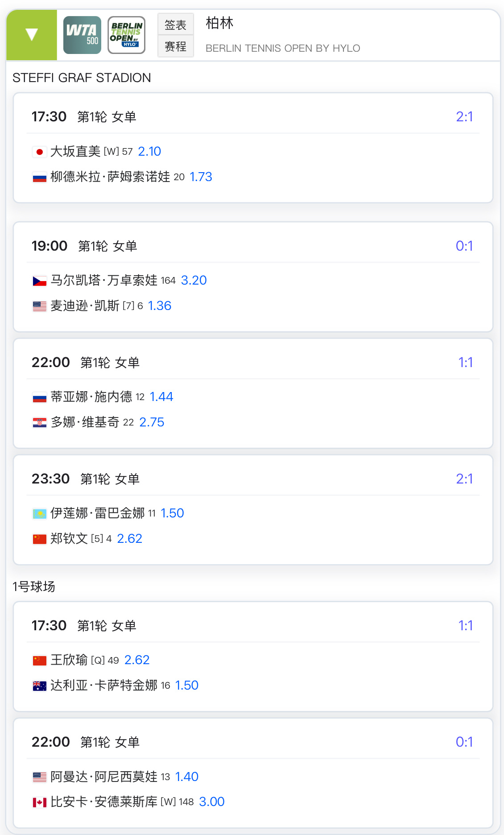Open the 2:1 score of 23:30 match
Screen dimensions: 504x835
click(x=464, y=479)
